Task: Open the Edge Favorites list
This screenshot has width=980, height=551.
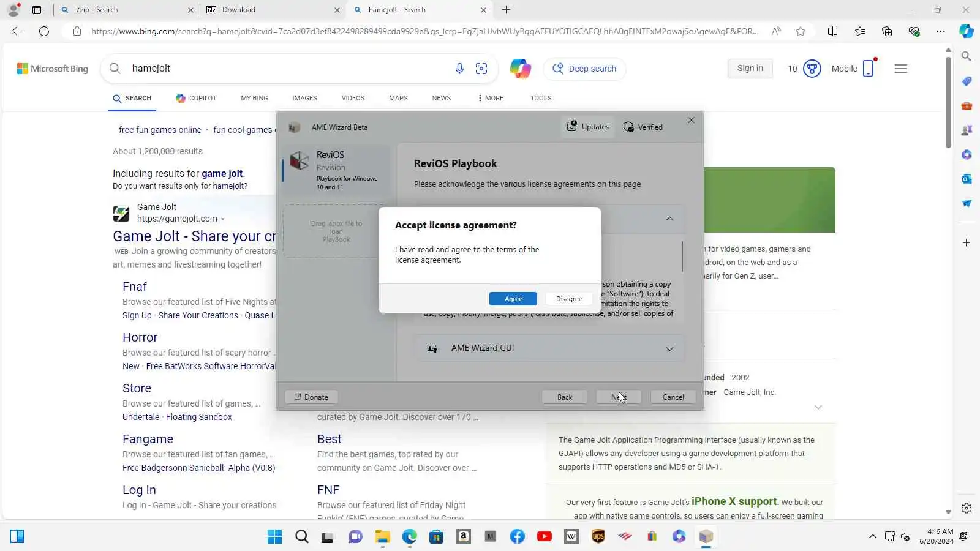Action: pos(859,31)
